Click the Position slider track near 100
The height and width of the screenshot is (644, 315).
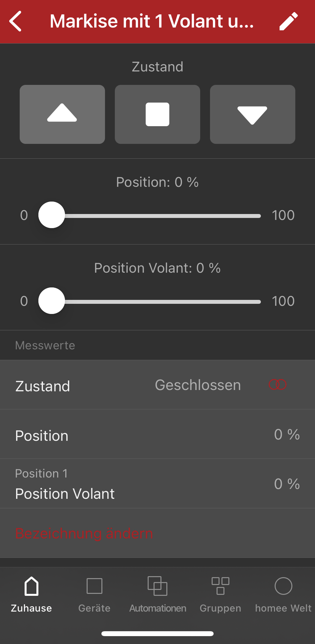(256, 216)
